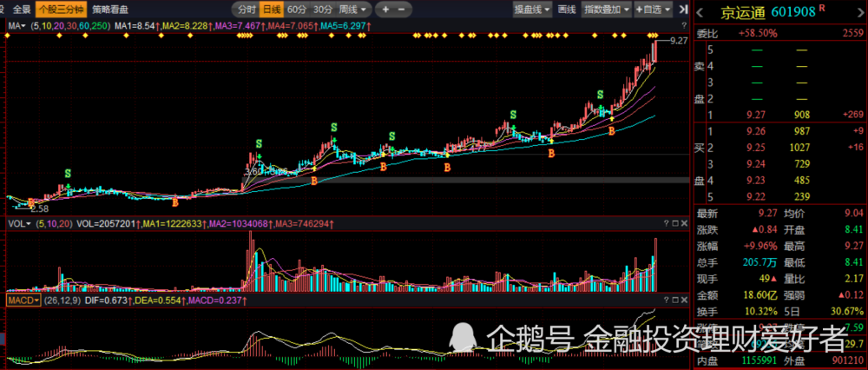Toggle the 60分 period view
The width and height of the screenshot is (868, 370).
[x=297, y=10]
